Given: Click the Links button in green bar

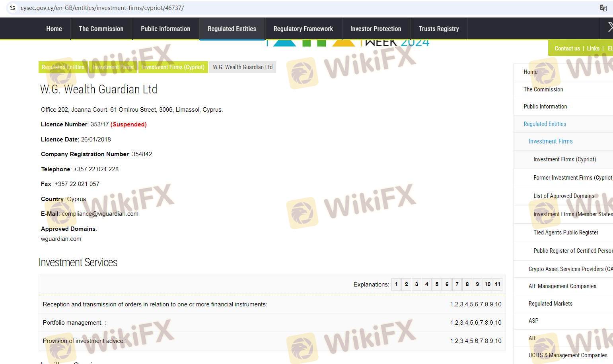Looking at the screenshot, I should click(593, 48).
